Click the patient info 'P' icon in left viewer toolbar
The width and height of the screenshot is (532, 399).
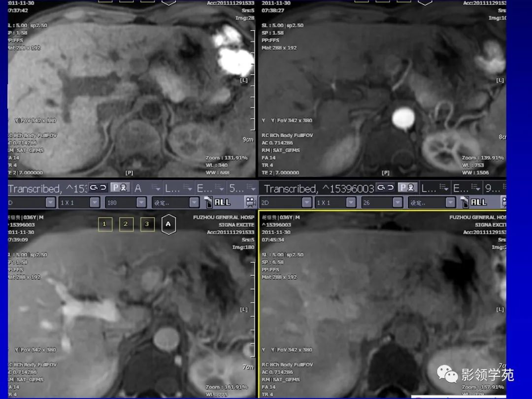(120, 188)
